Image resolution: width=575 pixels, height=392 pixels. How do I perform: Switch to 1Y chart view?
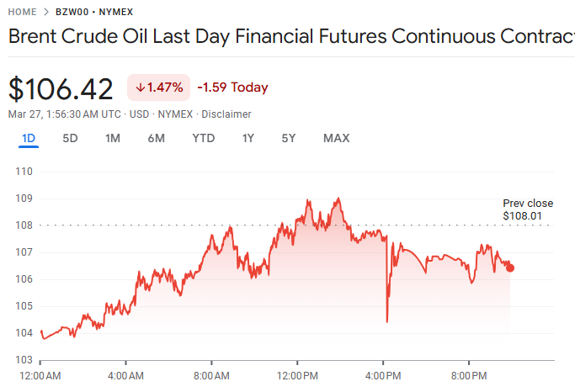pos(248,139)
